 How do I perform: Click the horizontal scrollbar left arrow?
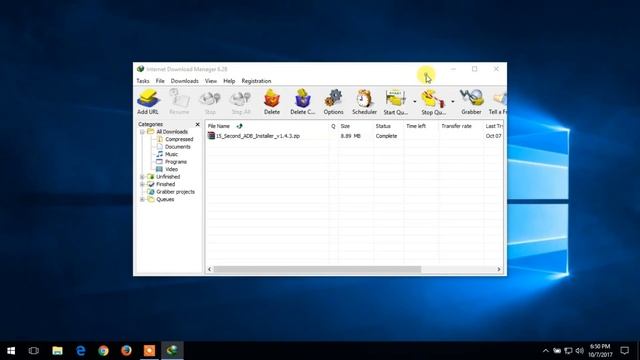point(210,269)
